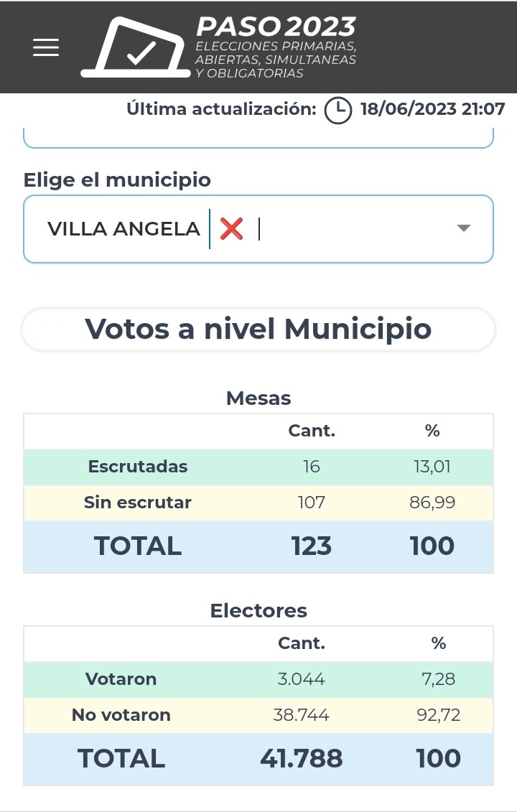Click the ballot box PASO logo
Image resolution: width=517 pixels, height=812 pixels.
click(138, 47)
